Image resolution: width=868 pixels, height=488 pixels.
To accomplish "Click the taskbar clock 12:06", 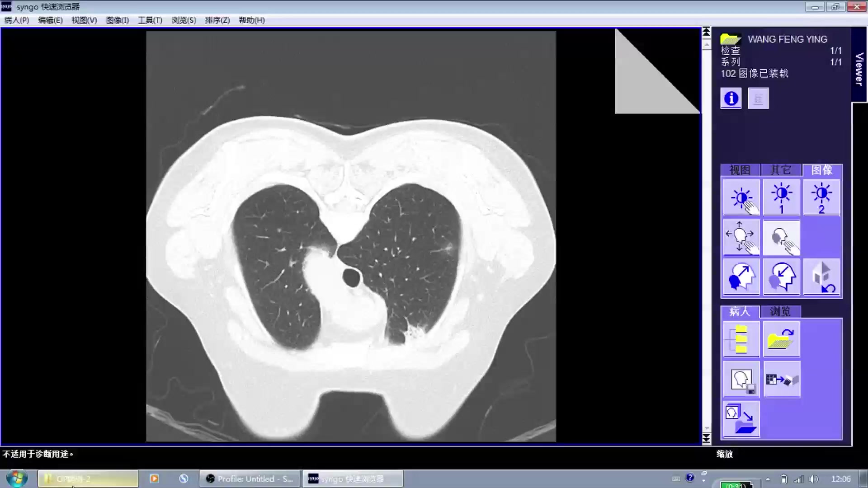I will 841,479.
